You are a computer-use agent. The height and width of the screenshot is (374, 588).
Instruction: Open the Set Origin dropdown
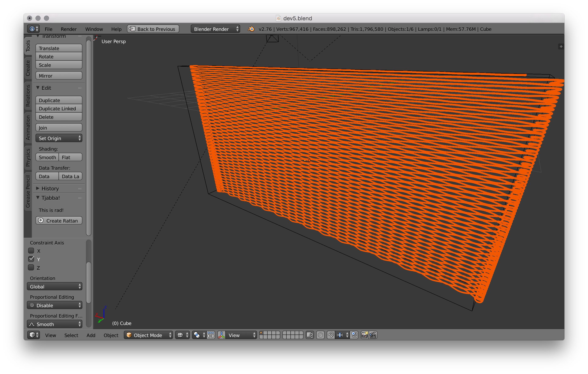[x=59, y=138]
